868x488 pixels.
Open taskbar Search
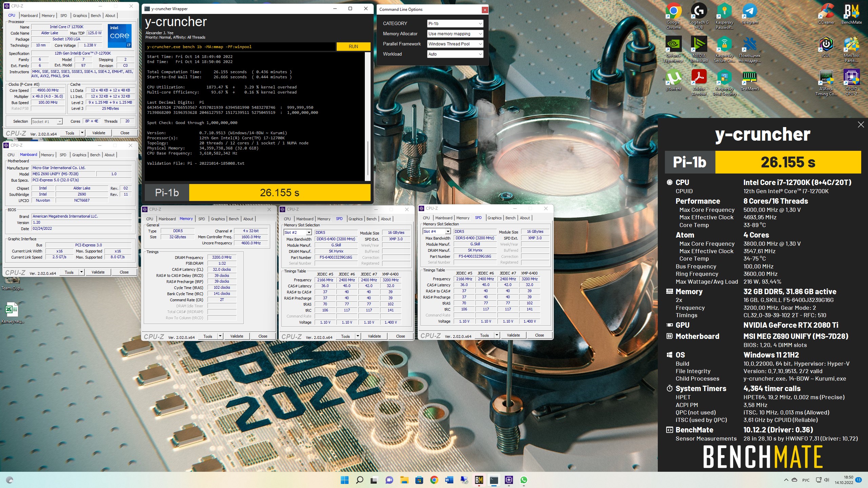(x=359, y=480)
